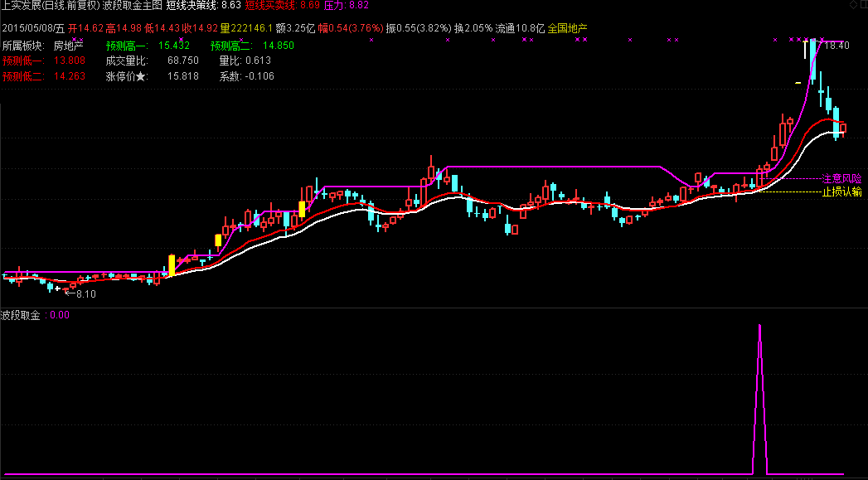Viewport: 868px width, 480px height.
Task: Click the 涨停价★ label
Action: 127,75
